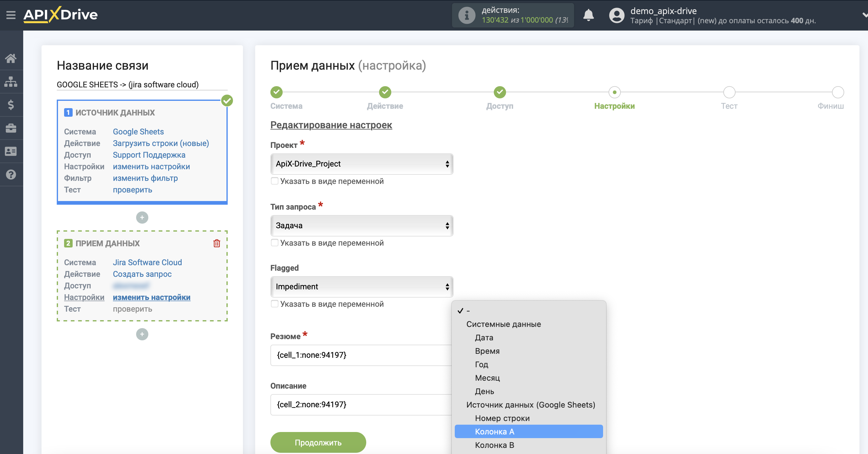Enable variable checkbox under Flagged
The image size is (868, 454).
tap(275, 304)
